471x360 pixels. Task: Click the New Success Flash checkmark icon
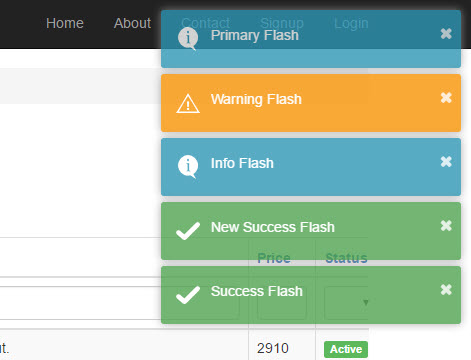click(x=188, y=231)
